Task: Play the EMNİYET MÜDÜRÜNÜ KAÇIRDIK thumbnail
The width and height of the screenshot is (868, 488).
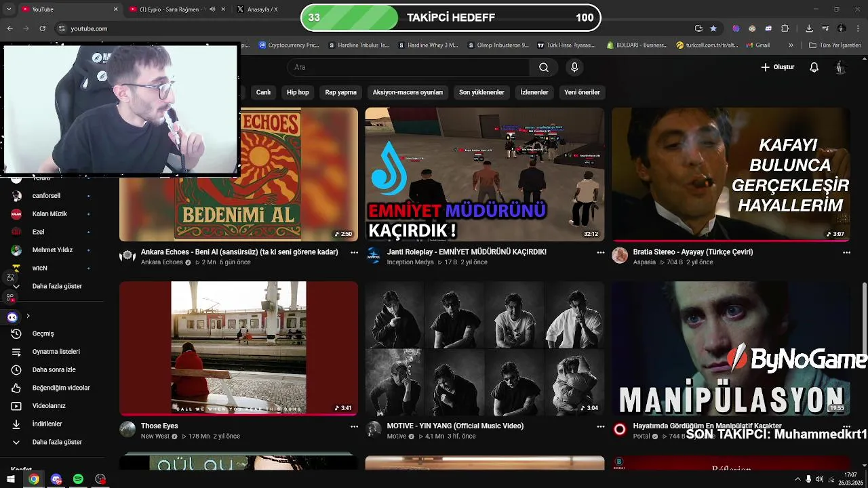Action: 485,174
